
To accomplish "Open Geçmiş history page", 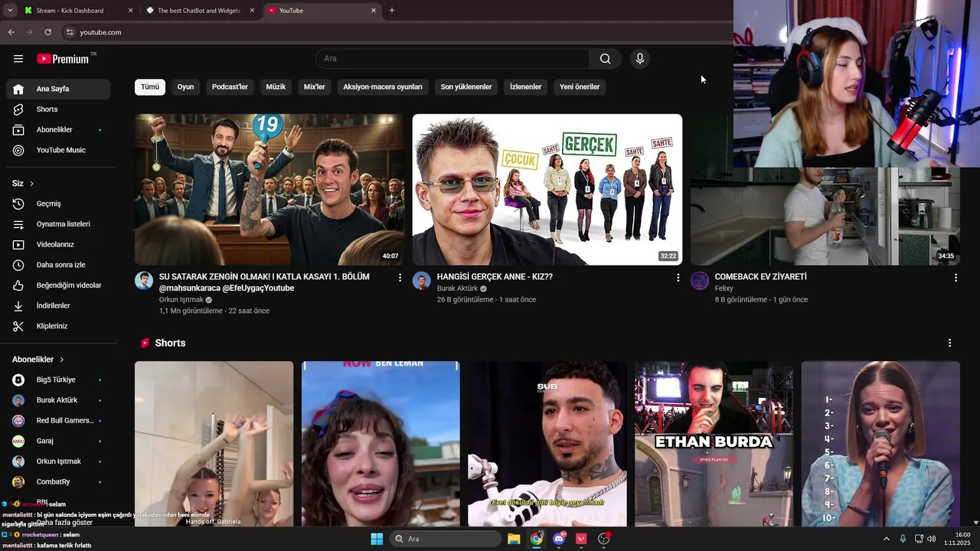I will click(58, 204).
